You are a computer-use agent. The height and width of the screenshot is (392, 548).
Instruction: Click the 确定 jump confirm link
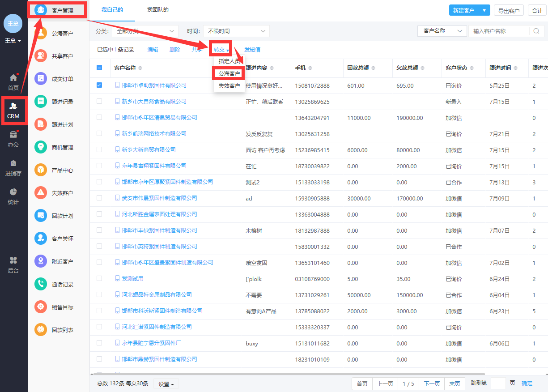(x=527, y=383)
